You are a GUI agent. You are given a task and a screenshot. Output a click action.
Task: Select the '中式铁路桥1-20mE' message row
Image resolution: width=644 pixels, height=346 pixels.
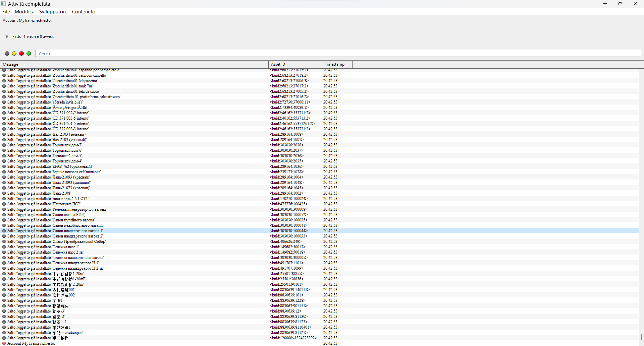point(319,279)
